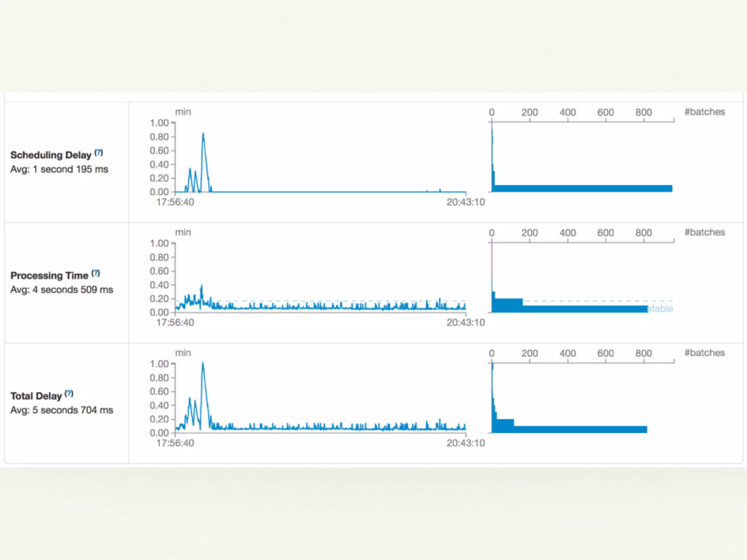Click the 20:43:10 end label under Total Delay

pyautogui.click(x=465, y=443)
